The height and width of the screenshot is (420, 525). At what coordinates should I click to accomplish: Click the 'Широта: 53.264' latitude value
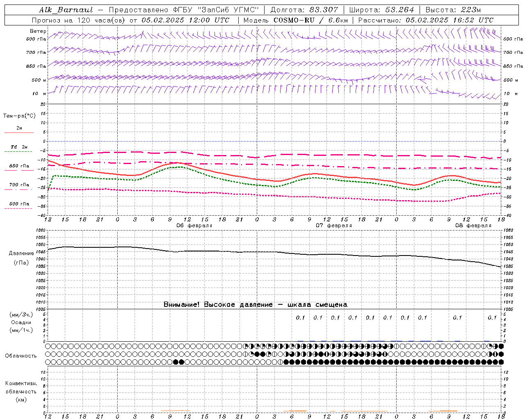(382, 10)
